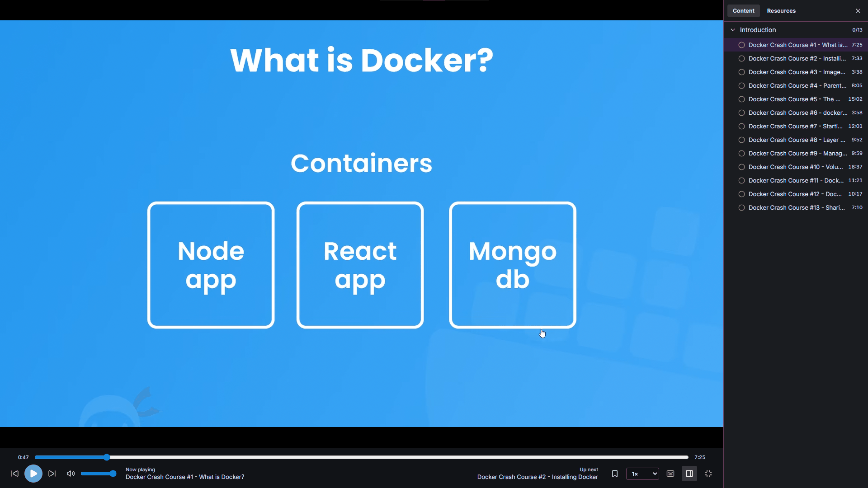This screenshot has width=868, height=488.
Task: Play the video
Action: 33,474
